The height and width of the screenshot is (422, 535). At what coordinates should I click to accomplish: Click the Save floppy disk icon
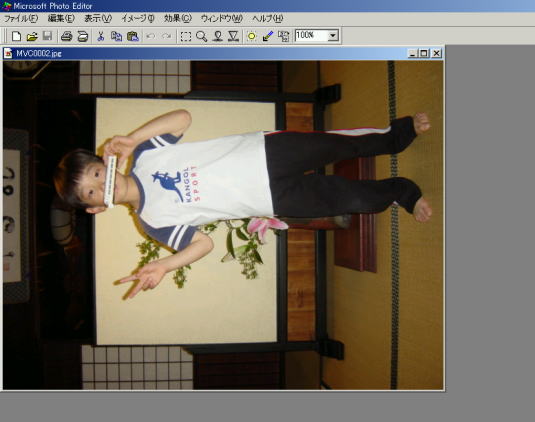click(x=47, y=36)
